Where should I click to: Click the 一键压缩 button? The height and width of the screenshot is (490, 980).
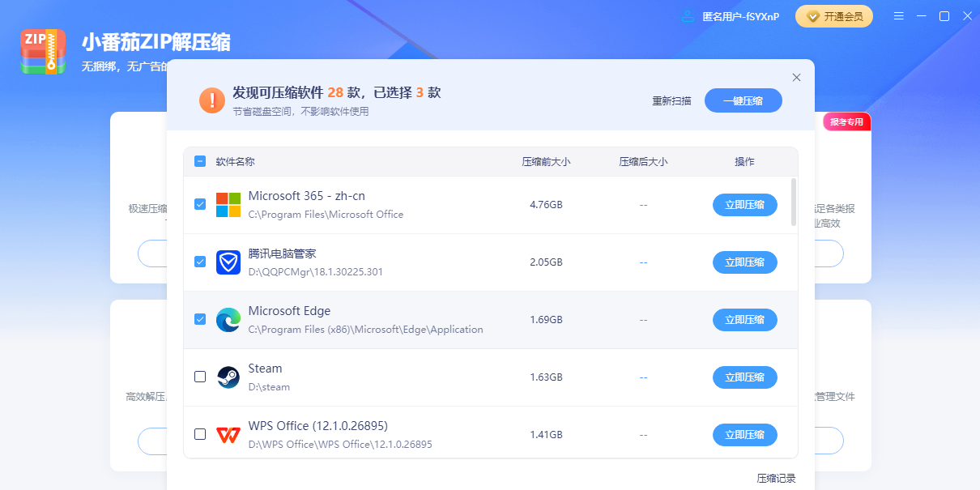[744, 100]
